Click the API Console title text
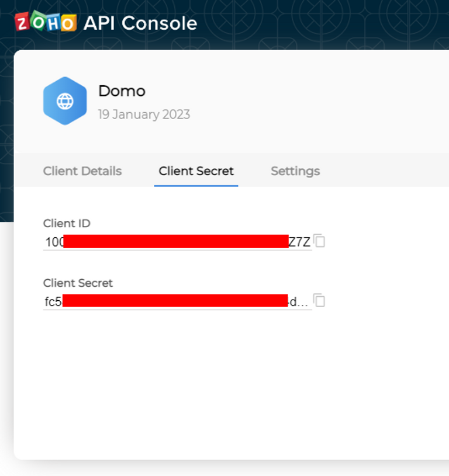 point(140,23)
